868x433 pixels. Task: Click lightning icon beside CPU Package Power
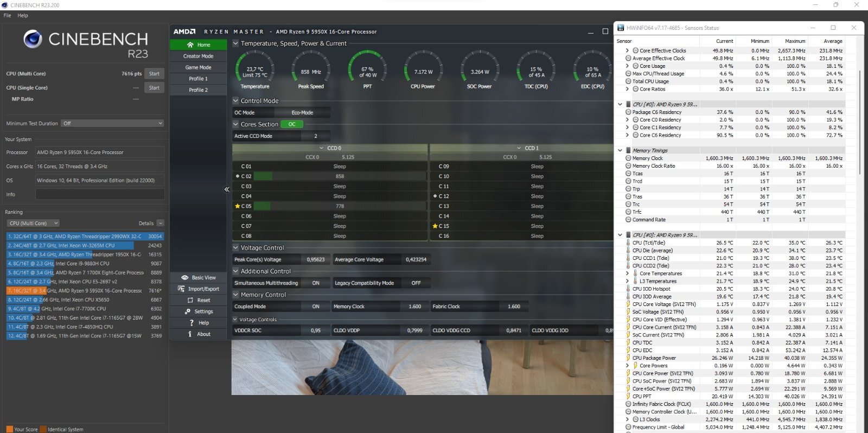pyautogui.click(x=628, y=358)
